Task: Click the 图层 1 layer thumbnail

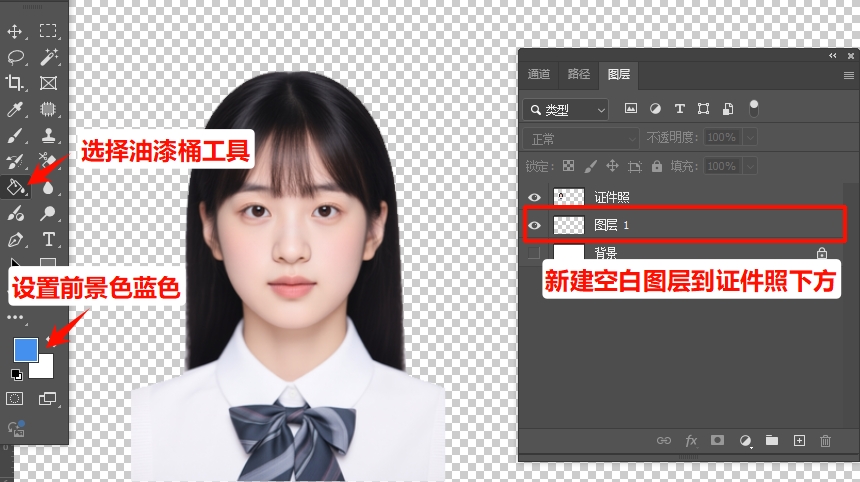Action: 569,225
